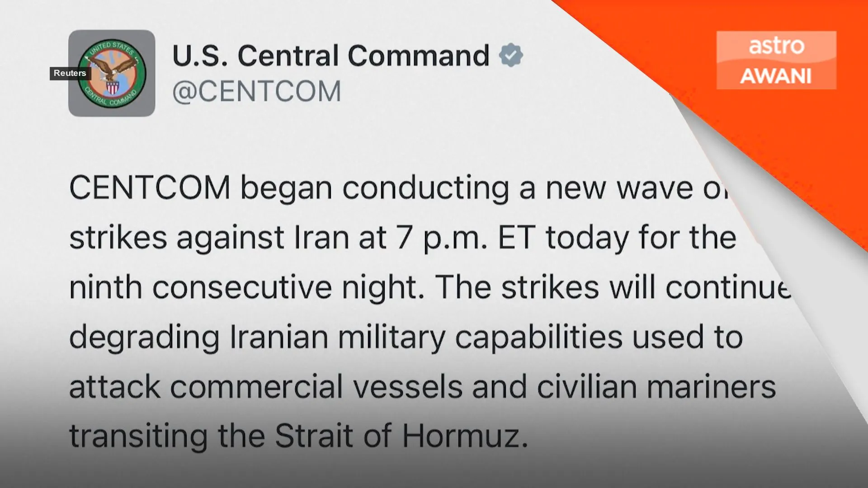
Task: Click the word CENTCOM starting the tweet
Action: pos(150,188)
